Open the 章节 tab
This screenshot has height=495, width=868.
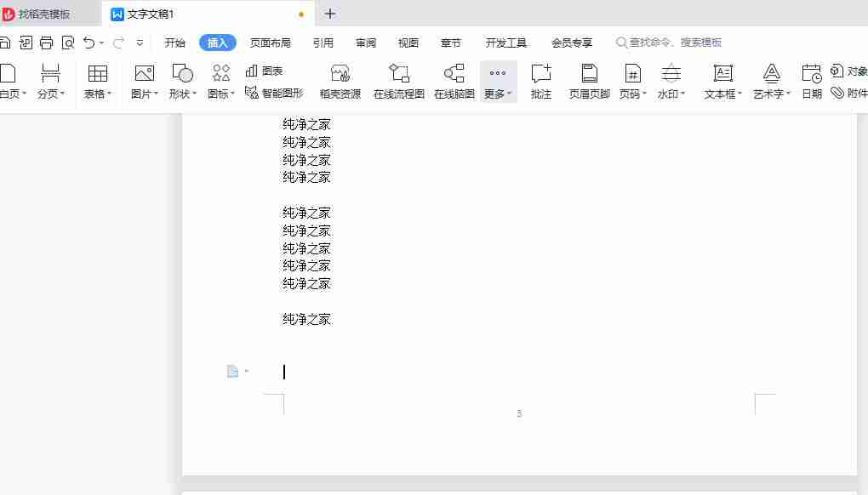point(451,43)
